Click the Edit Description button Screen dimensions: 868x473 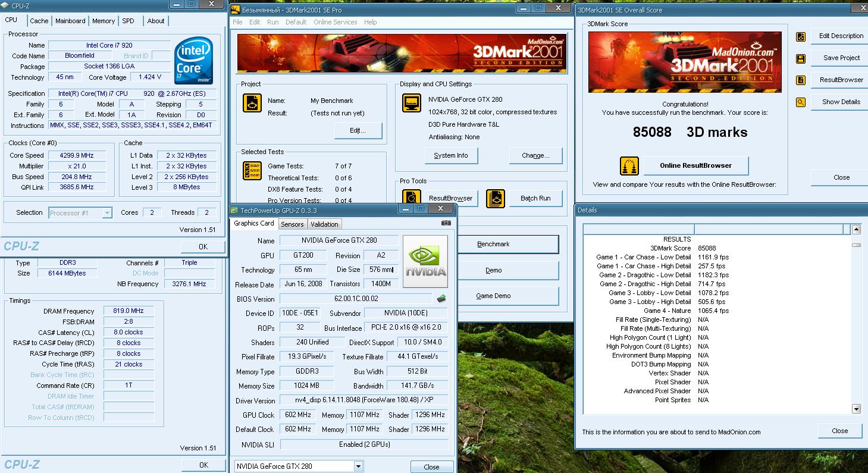click(841, 36)
